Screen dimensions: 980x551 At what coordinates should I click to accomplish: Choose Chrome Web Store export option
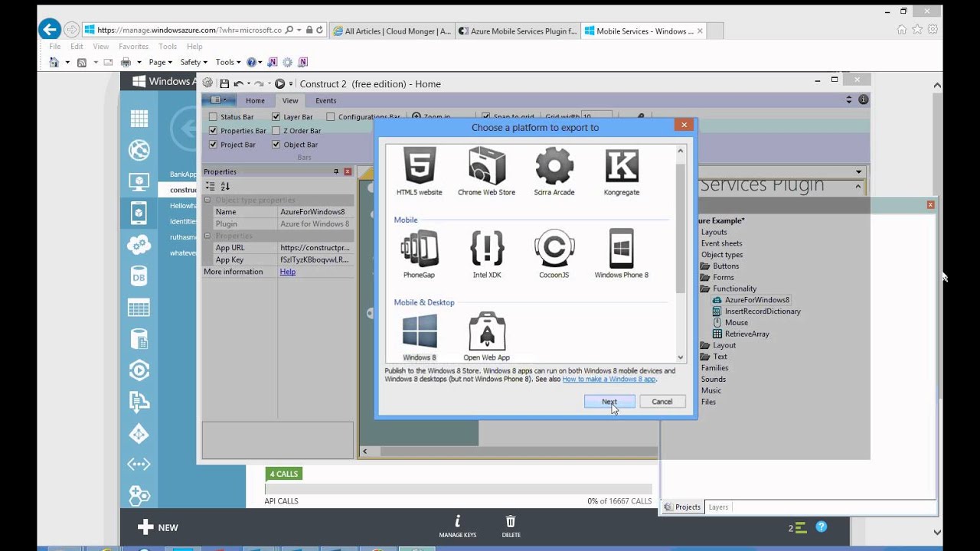[486, 171]
